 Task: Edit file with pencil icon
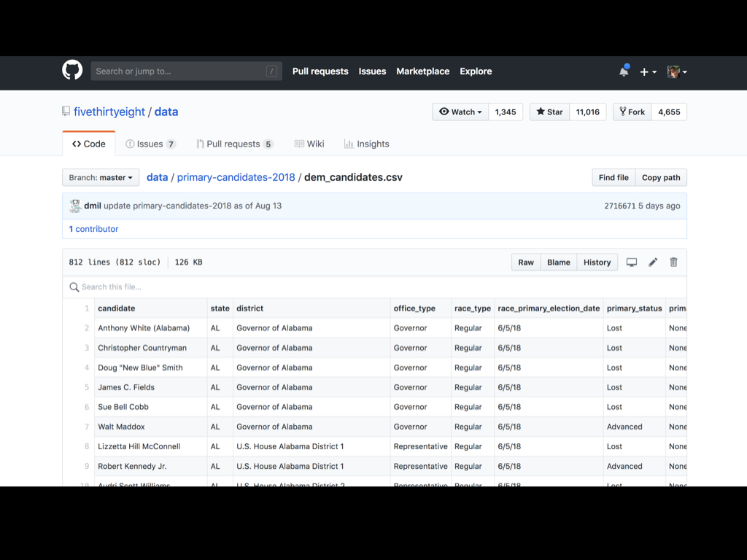[653, 262]
